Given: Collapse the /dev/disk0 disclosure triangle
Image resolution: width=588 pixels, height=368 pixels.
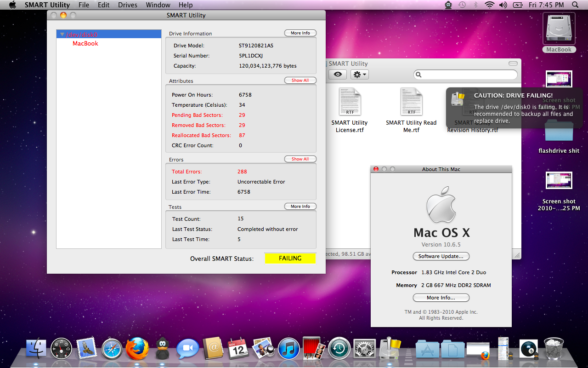Looking at the screenshot, I should (x=62, y=34).
